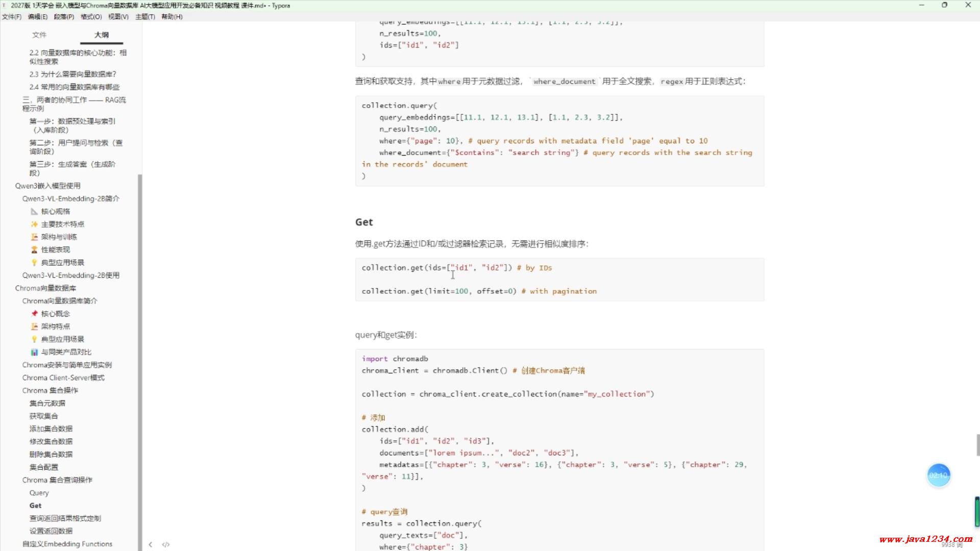Jump to Query outline heading
Screen dimensions: 980x551
[x=39, y=493]
